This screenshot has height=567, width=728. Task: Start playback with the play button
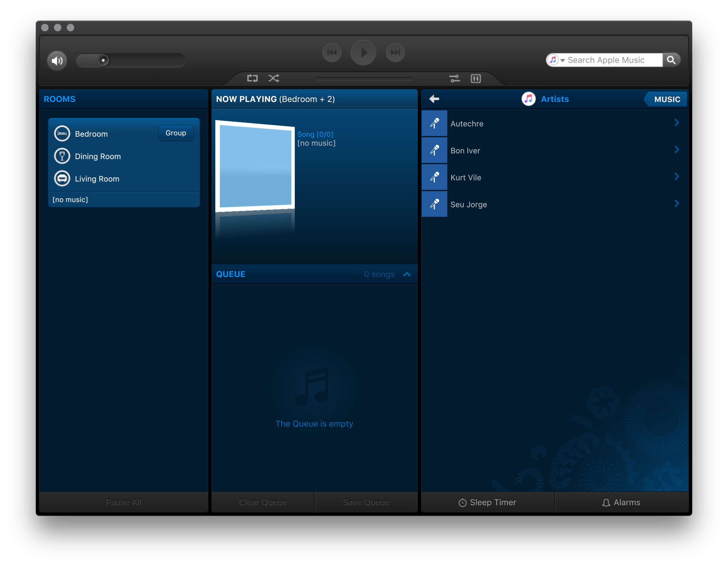[x=363, y=52]
